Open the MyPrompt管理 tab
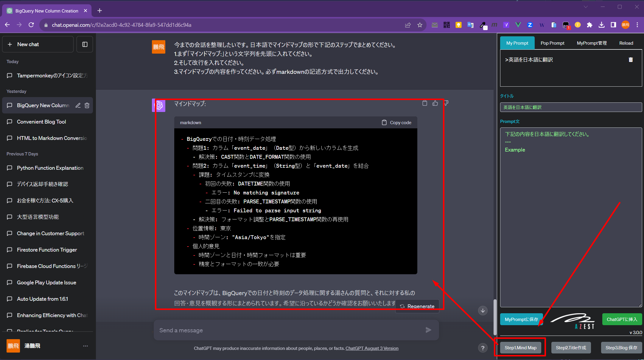Image resolution: width=644 pixels, height=360 pixels. pyautogui.click(x=592, y=43)
